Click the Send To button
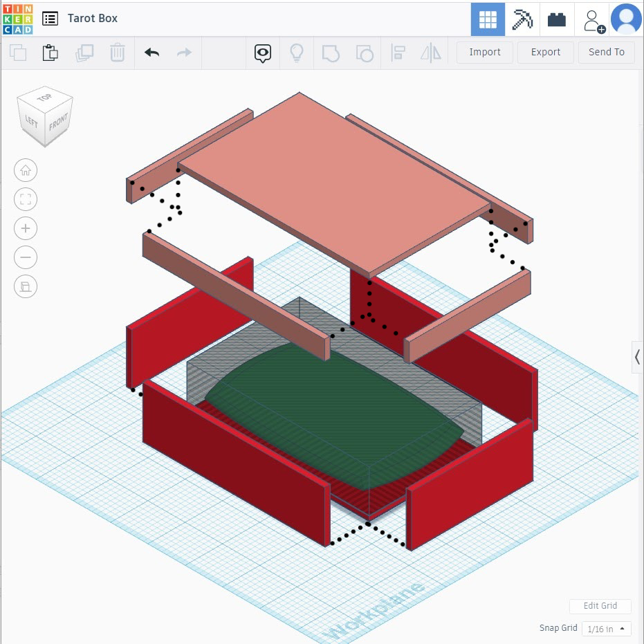 click(606, 52)
